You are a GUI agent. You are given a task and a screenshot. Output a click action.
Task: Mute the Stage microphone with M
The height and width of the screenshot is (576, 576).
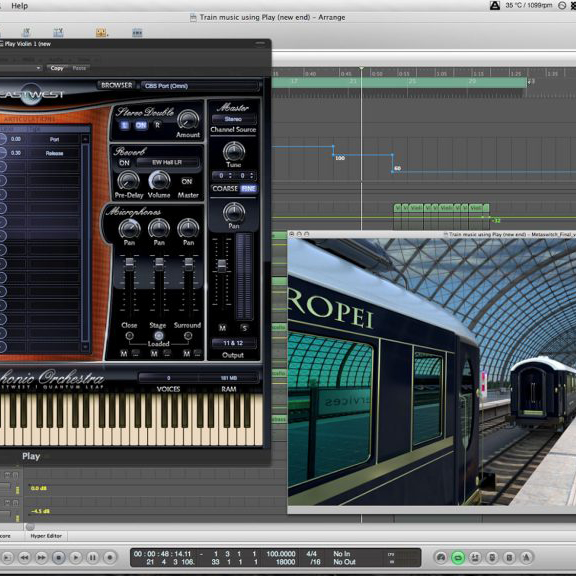click(x=154, y=353)
